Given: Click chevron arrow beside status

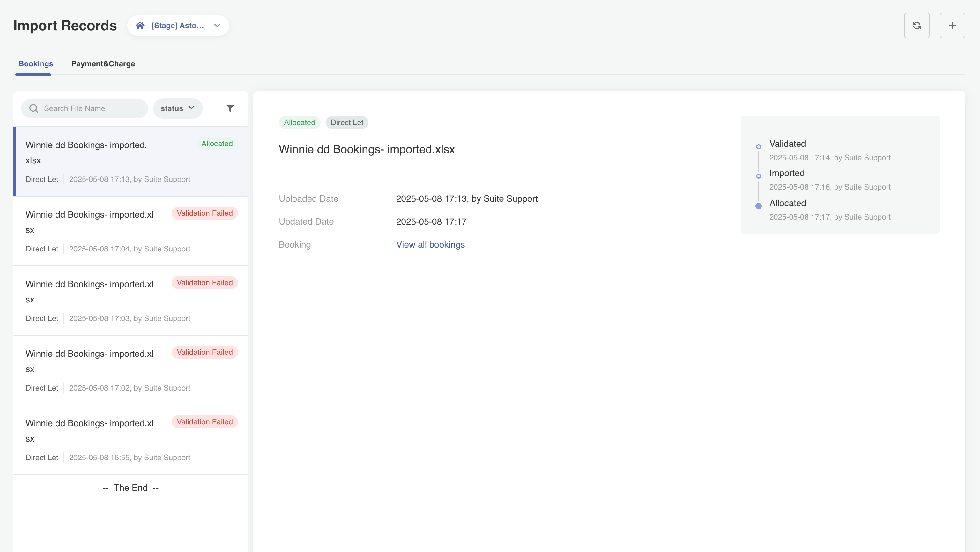Looking at the screenshot, I should (191, 108).
